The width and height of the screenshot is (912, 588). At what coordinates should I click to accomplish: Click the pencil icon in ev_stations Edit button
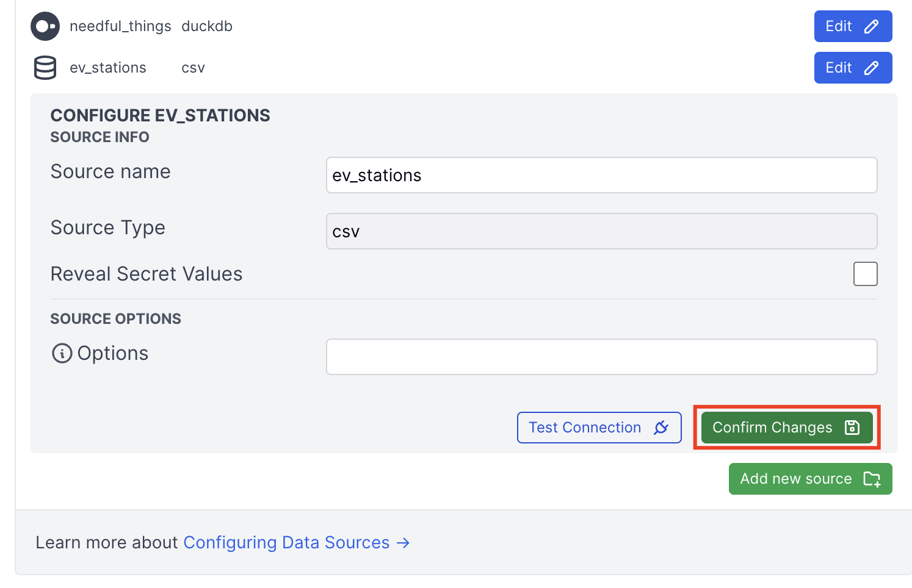pos(871,68)
